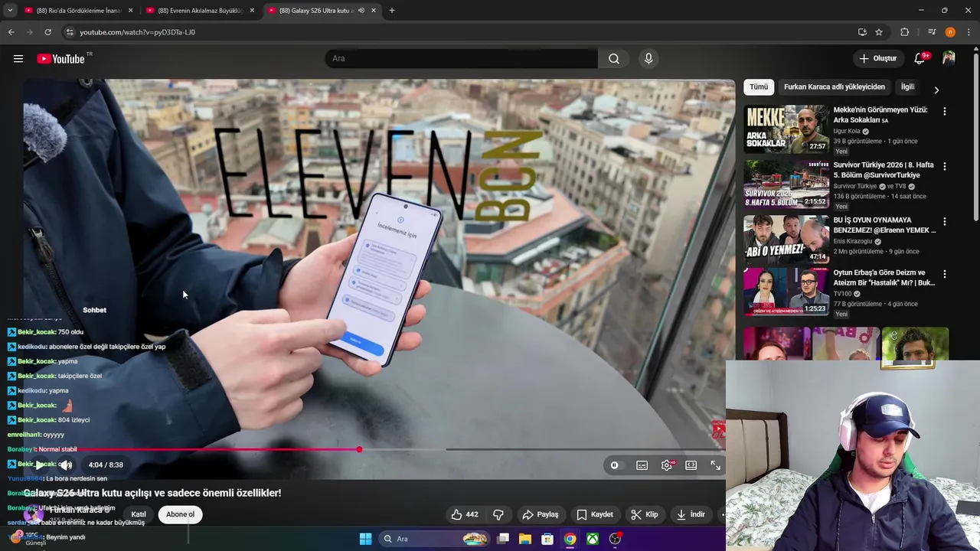Click the URL address bar

click(459, 32)
